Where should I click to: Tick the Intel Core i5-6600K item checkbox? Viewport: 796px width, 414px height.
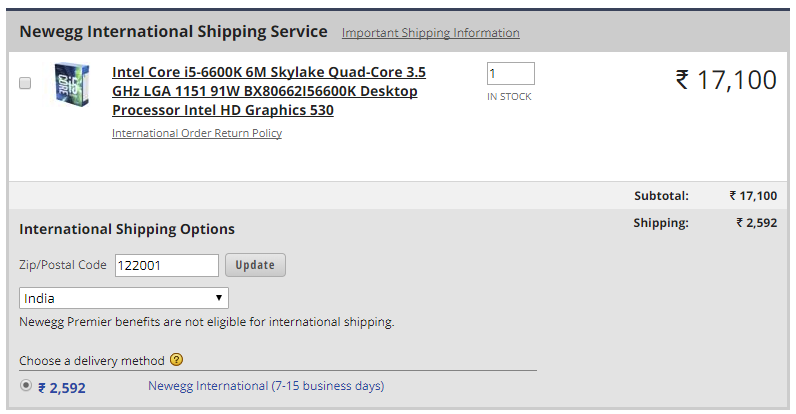[x=25, y=83]
